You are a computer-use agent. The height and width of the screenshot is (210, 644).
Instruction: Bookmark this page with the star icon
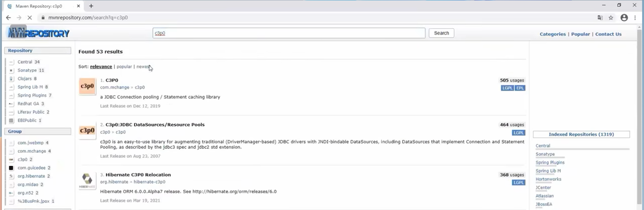[611, 18]
